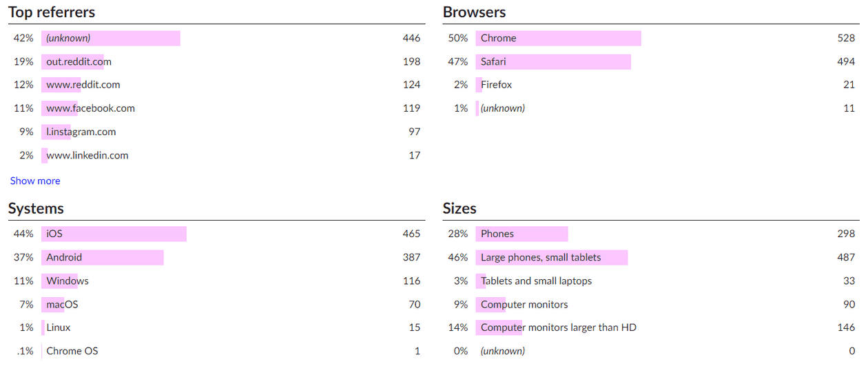
Task: Filter by the Phones size row
Action: (497, 234)
